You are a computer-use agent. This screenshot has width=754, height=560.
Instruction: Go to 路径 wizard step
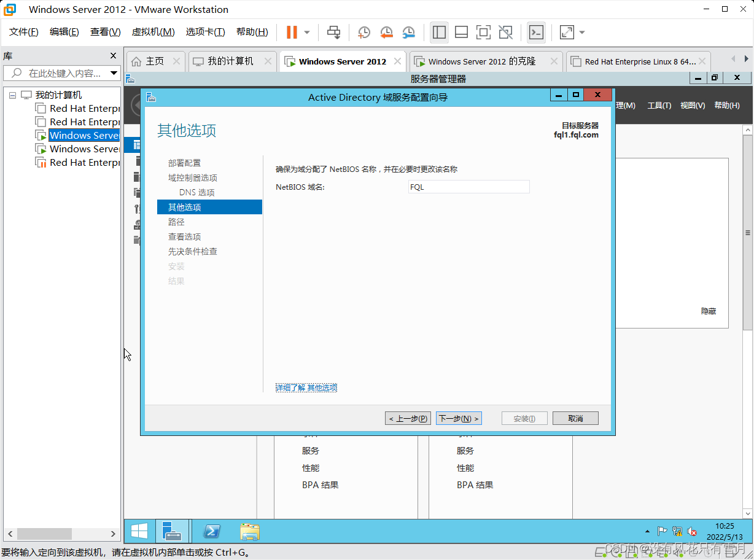176,222
